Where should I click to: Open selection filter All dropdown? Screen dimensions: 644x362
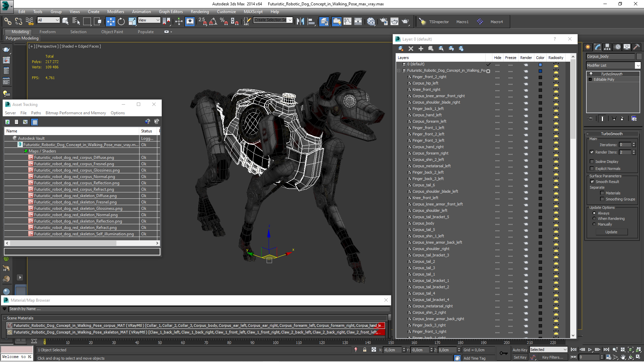48,20
